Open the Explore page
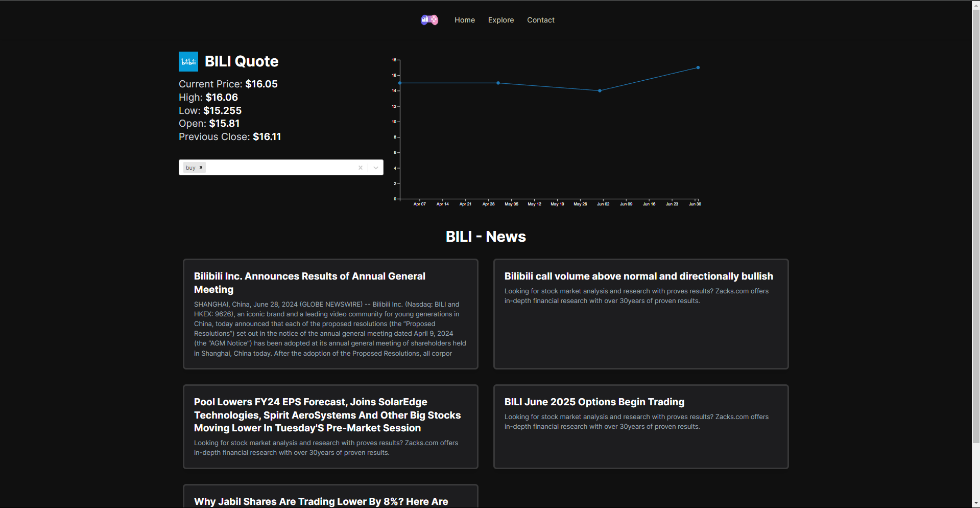 pos(501,20)
